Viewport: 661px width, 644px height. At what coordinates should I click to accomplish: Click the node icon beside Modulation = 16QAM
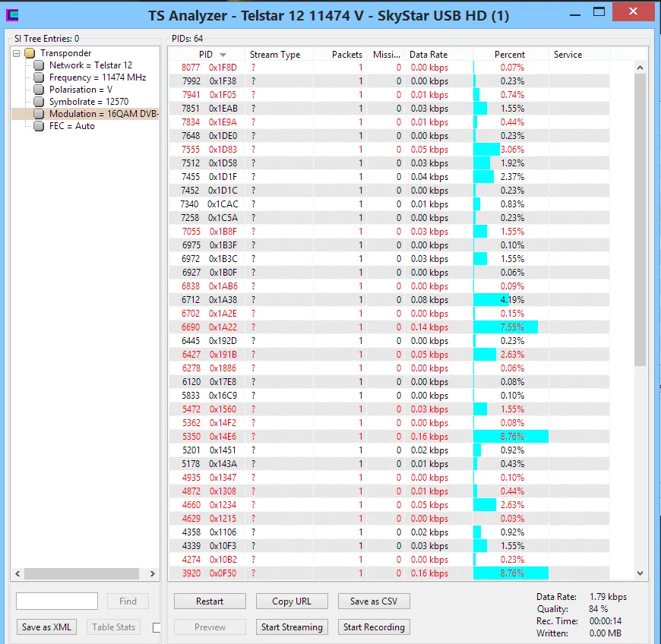click(x=39, y=114)
